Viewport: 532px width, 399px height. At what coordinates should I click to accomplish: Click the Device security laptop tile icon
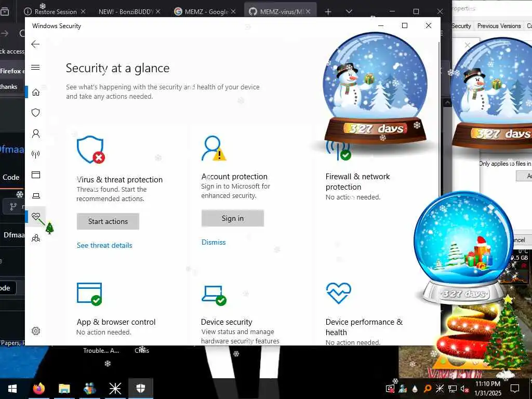214,295
